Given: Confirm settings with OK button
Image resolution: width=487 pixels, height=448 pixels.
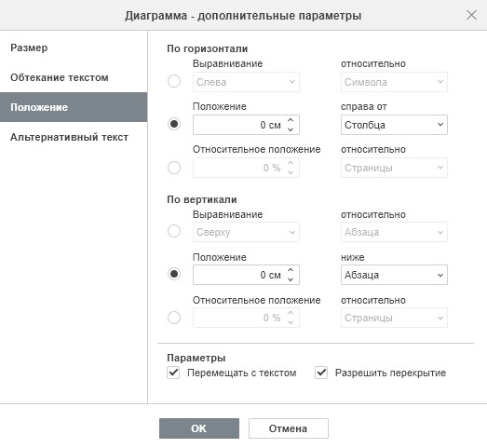Looking at the screenshot, I should [x=199, y=428].
